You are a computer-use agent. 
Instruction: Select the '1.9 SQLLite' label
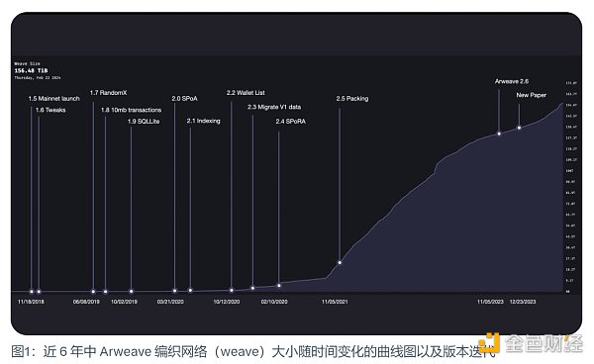144,121
